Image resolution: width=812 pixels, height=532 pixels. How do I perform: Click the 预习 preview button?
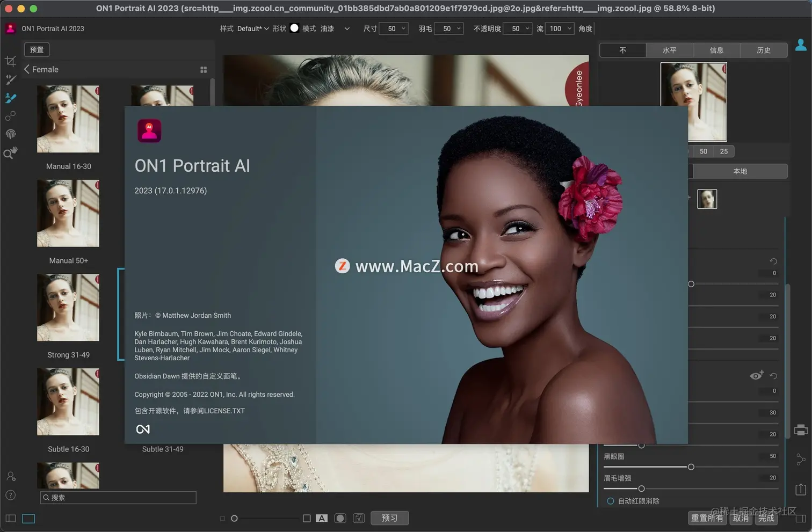click(x=389, y=518)
